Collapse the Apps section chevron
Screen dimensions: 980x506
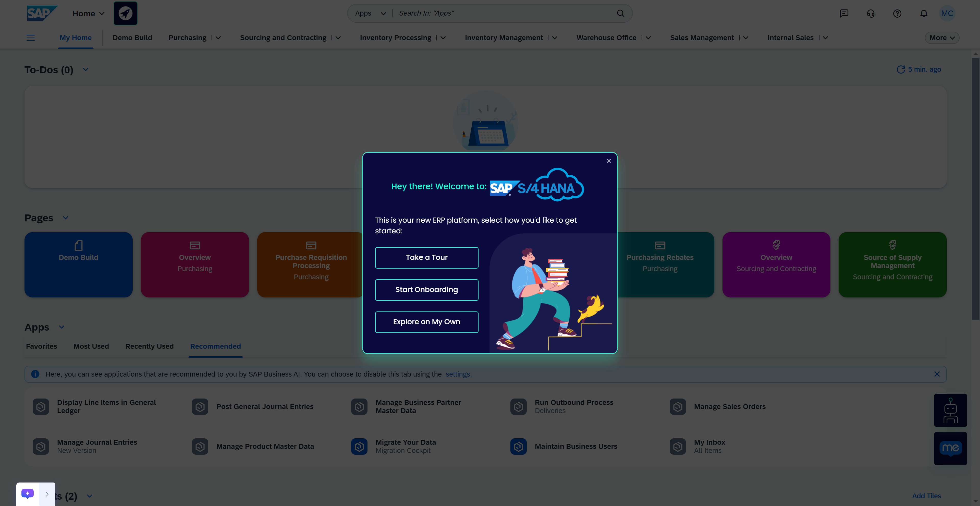[61, 327]
